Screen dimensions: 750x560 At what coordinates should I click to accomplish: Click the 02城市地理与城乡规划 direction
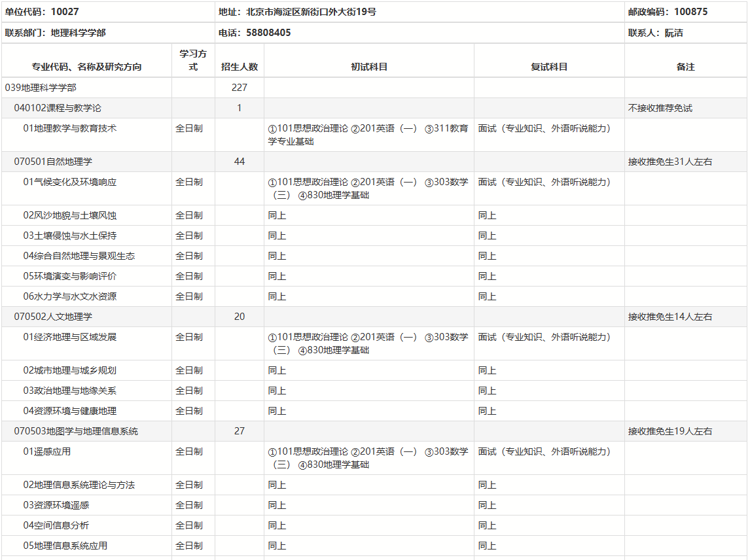coord(70,370)
